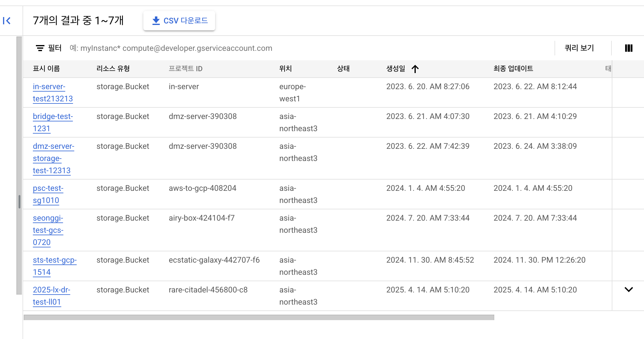The width and height of the screenshot is (644, 339).
Task: Click the vertical scrollbar on left panel
Action: (19, 166)
